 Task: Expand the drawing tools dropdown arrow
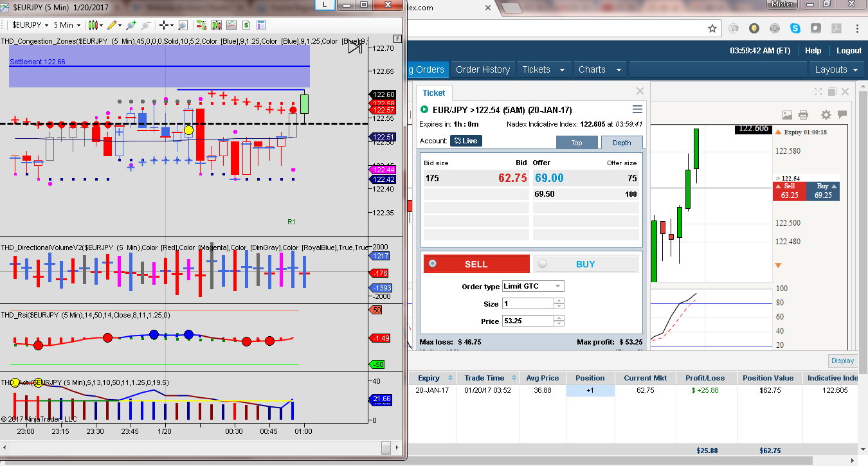(x=120, y=25)
